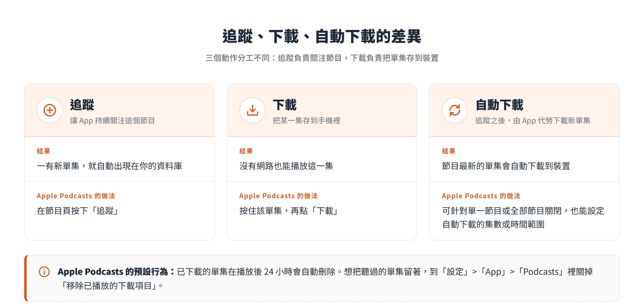
Task: Click the text 按住該單集，再點「下載」
Action: [289, 211]
